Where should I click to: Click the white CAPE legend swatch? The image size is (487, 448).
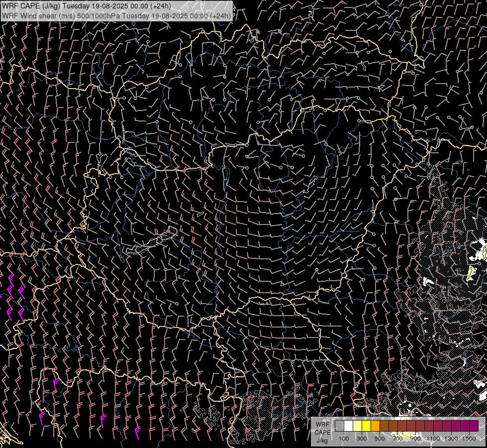coord(349,426)
